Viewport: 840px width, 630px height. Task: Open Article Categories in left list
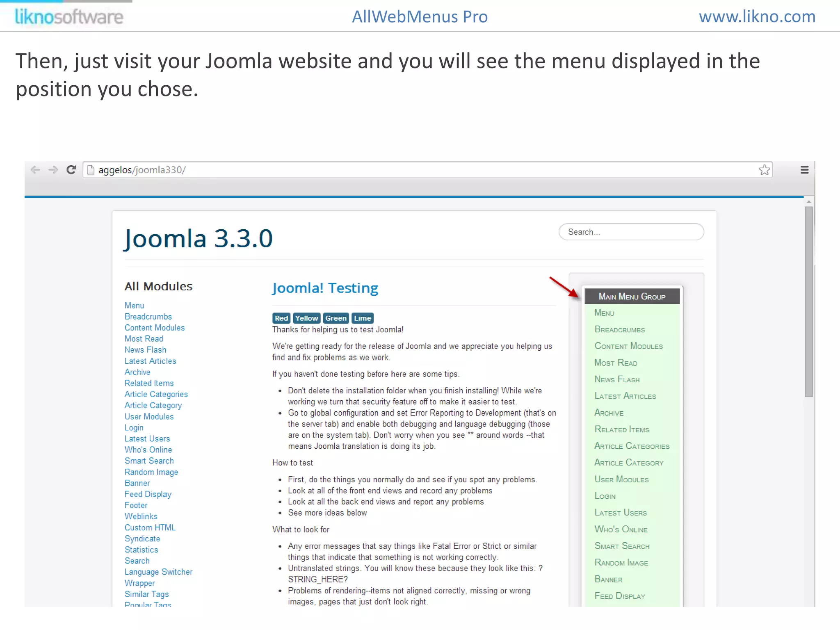(156, 394)
